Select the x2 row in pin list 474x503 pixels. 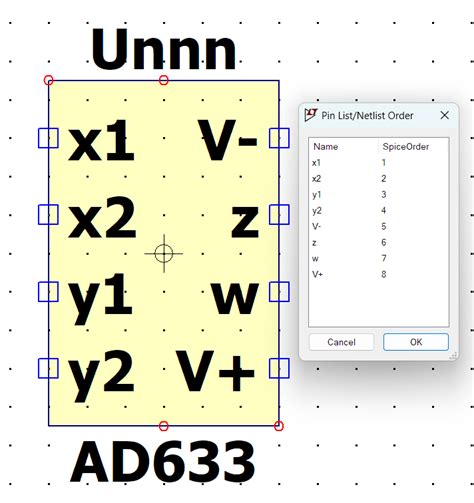pos(379,179)
